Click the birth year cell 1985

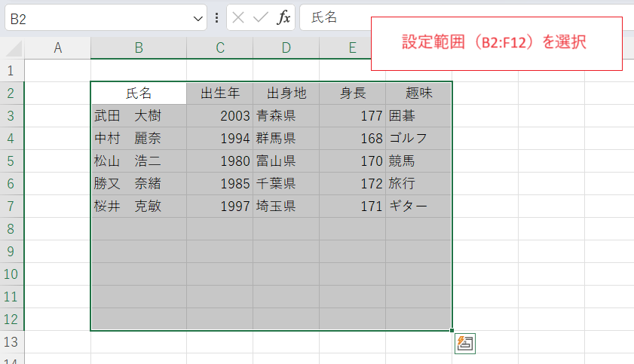[x=220, y=184]
